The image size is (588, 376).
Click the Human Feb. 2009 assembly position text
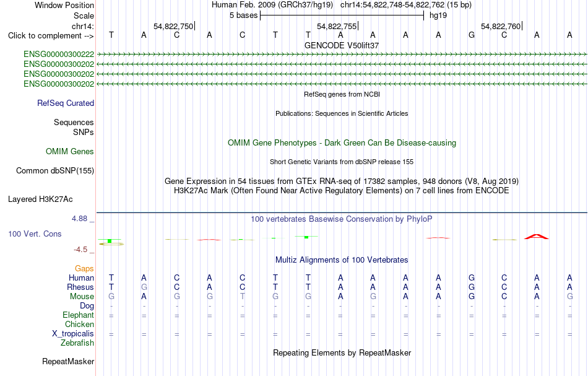[342, 5]
